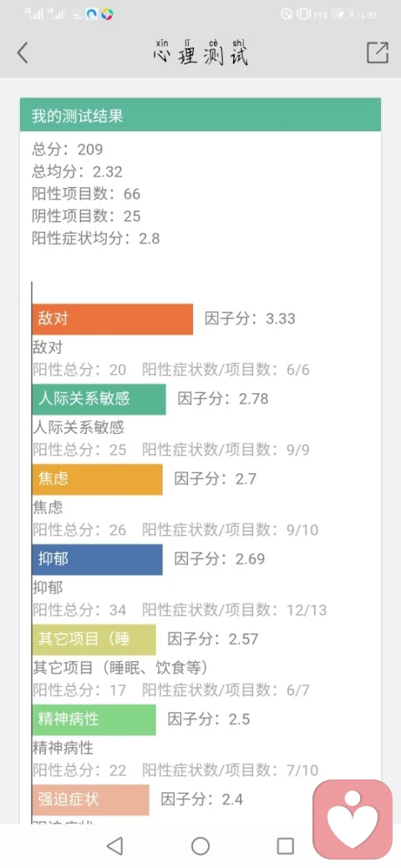Tap the WiFi icon in status bar
401x868 pixels.
click(x=76, y=15)
